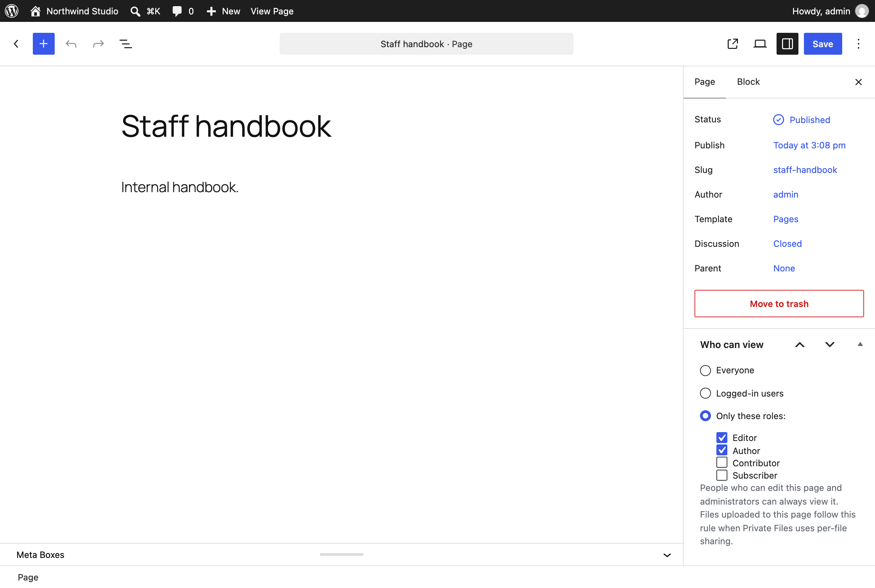The width and height of the screenshot is (875, 588).
Task: View the page in a new tab
Action: [x=732, y=44]
